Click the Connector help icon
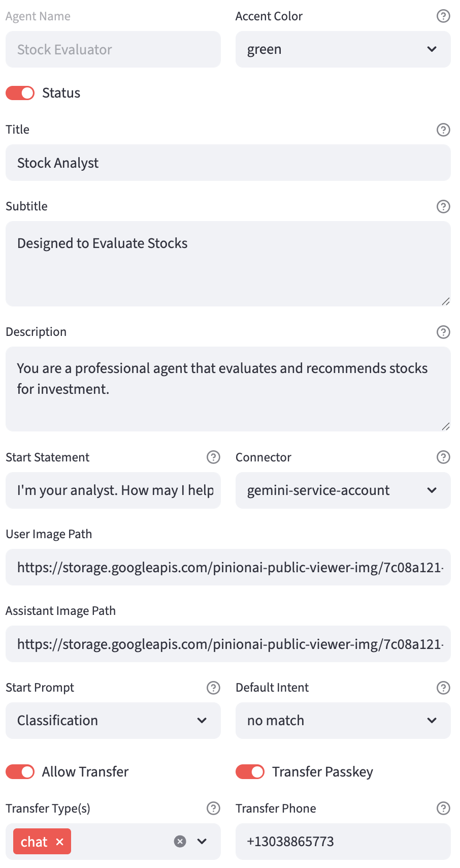 point(443,457)
